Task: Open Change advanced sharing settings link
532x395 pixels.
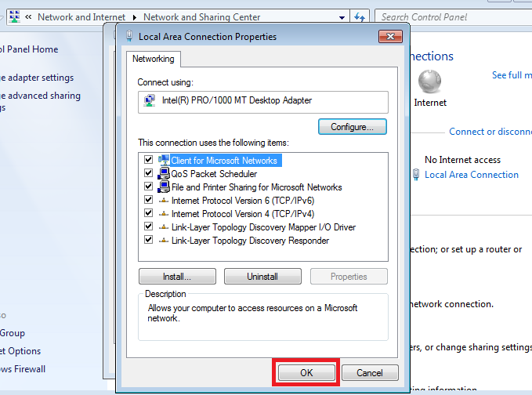Action: point(40,101)
